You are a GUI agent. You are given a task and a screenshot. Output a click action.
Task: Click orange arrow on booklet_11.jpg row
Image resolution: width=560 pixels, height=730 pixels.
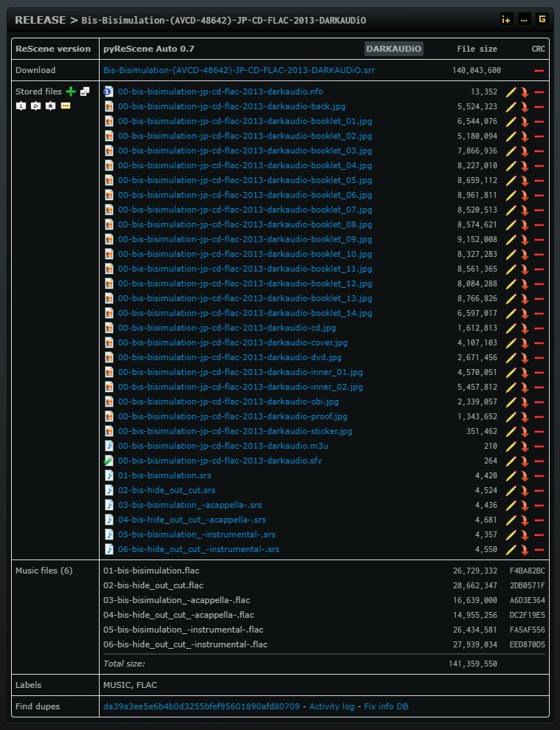pos(525,269)
